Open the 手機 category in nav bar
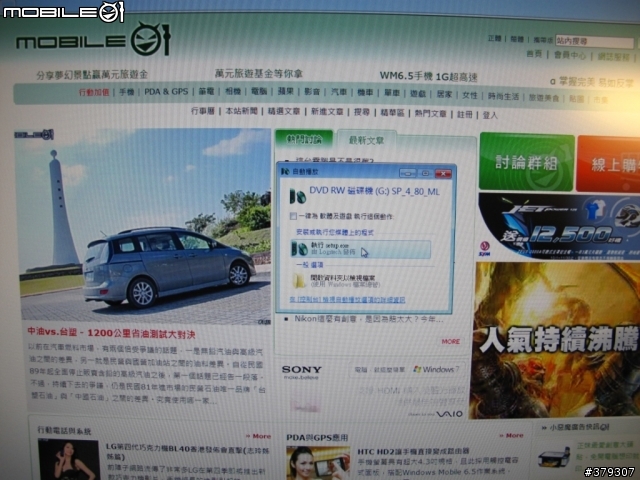This screenshot has height=480, width=640. [127, 92]
